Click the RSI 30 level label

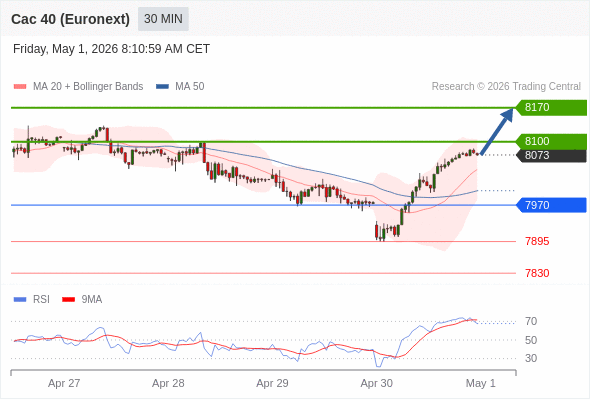[531, 358]
